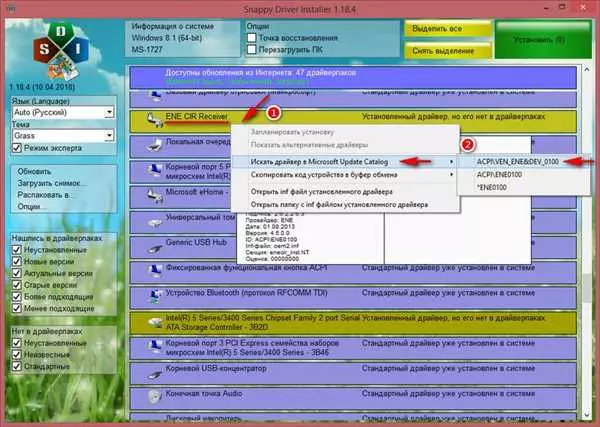Click Обновить in the sidebar

pos(34,171)
